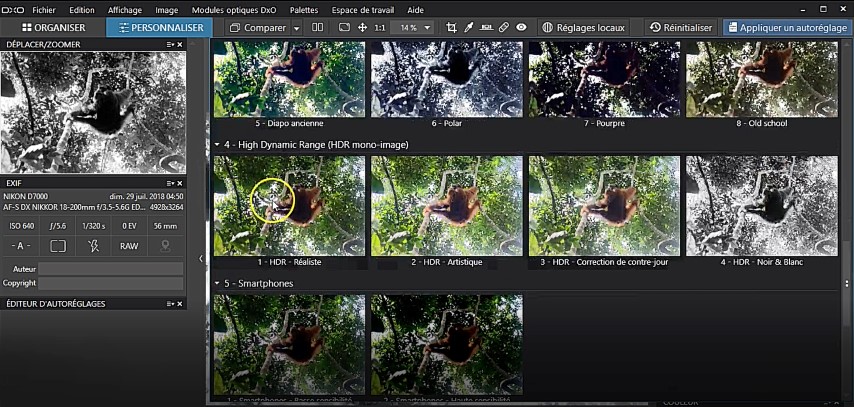Screen dimensions: 854x407
Task: Apply the first Smartphones preset thumbnail
Action: click(289, 344)
